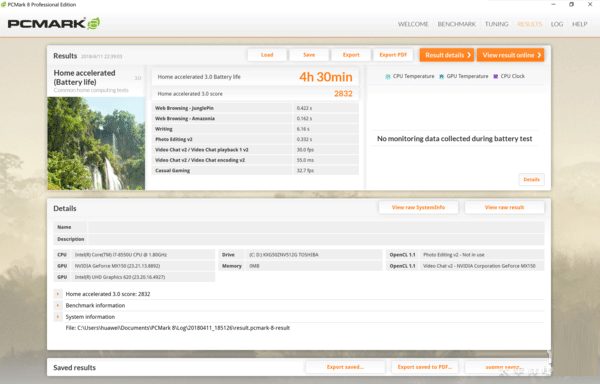Image resolution: width=600 pixels, height=384 pixels.
Task: Select the RESULTS tab
Action: pos(530,24)
